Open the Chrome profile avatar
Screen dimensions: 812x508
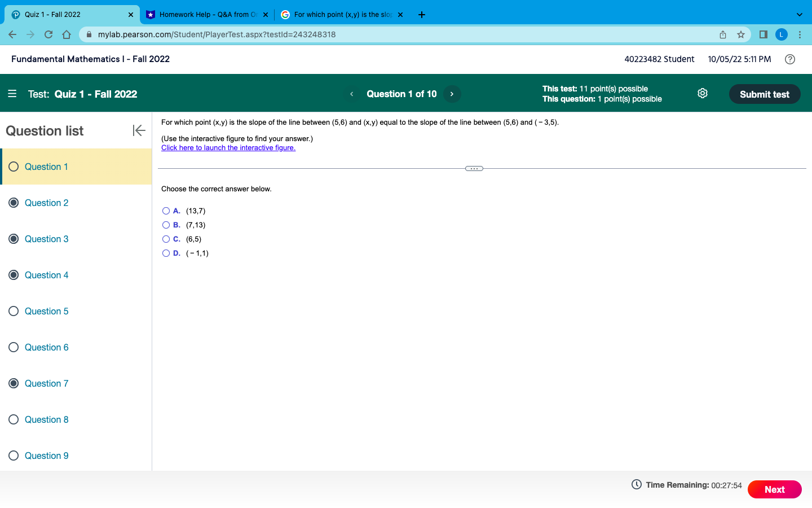click(x=781, y=34)
